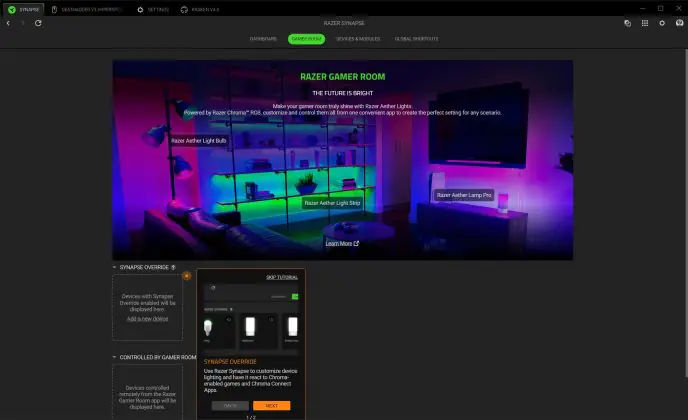The image size is (688, 420).
Task: Toggle the green switch in tutorial preview
Action: tap(295, 297)
